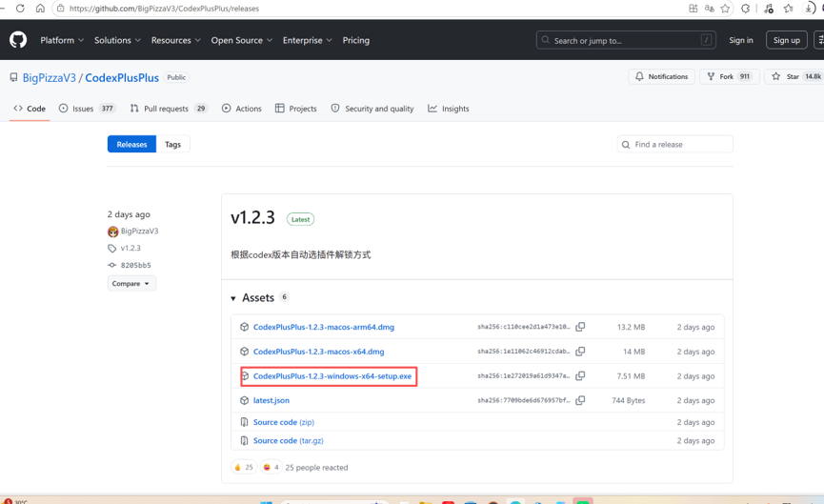Switch to the Issues tab
Image resolution: width=824 pixels, height=504 pixels.
(x=87, y=109)
